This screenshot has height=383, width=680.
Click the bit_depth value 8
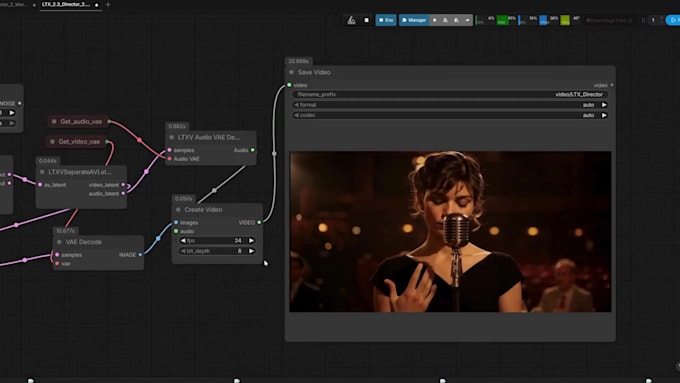(x=239, y=251)
